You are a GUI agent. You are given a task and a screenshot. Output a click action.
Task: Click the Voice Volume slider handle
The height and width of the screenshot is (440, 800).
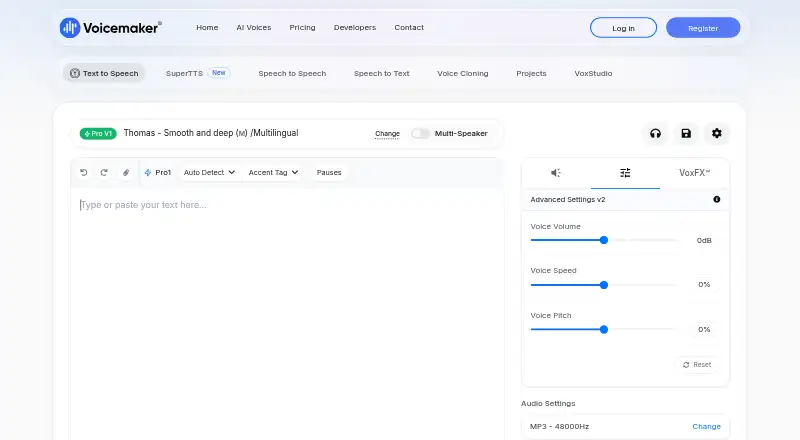pos(604,240)
